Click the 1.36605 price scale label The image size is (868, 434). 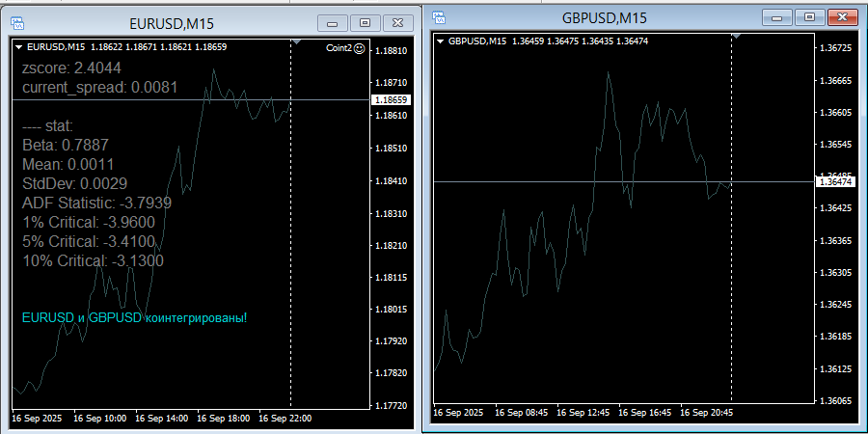(x=836, y=113)
